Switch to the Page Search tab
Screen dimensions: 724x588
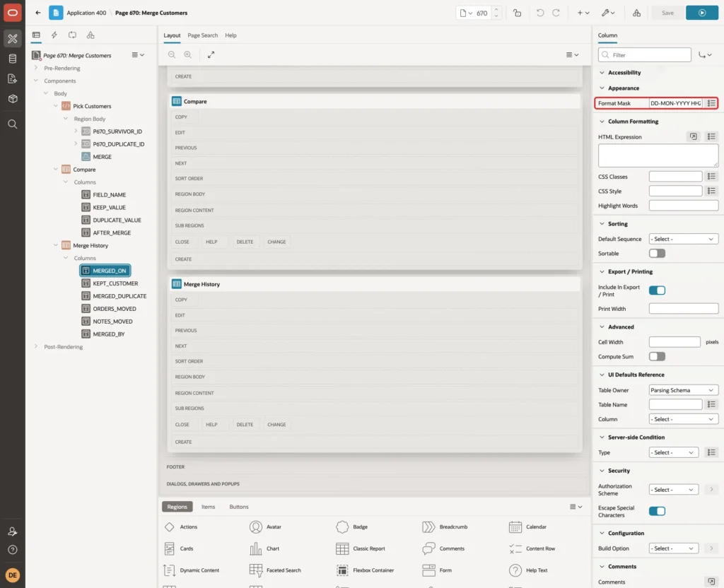coord(202,35)
